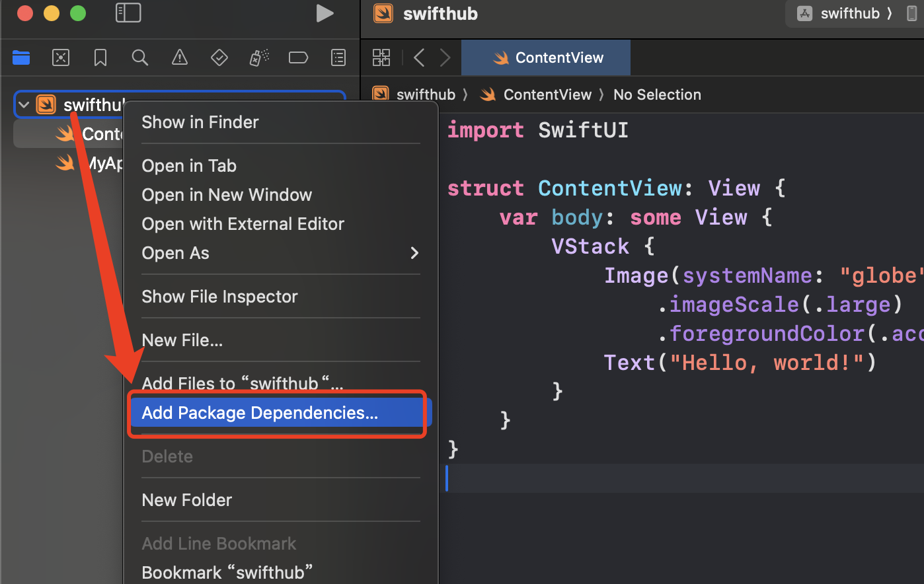Toggle the navigator sidebar visibility
The height and width of the screenshot is (584, 924).
coord(128,13)
